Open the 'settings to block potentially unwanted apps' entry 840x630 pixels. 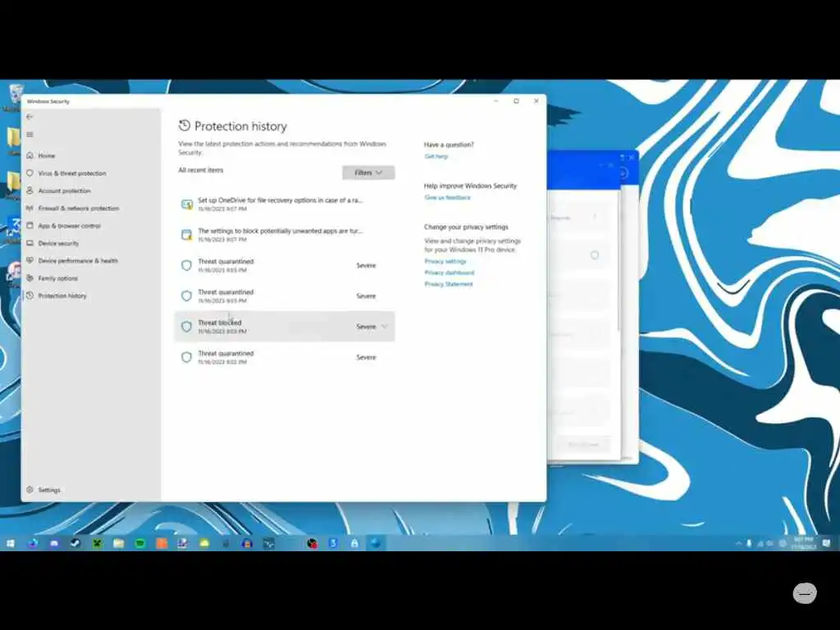(x=285, y=235)
